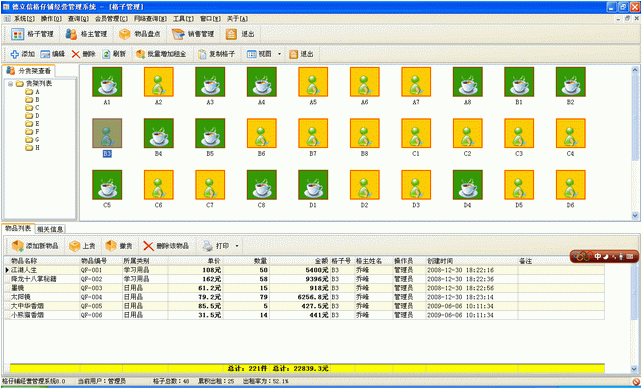This screenshot has height=389, width=642.
Task: Select the A8 coffee-cup cell
Action: pos(468,82)
